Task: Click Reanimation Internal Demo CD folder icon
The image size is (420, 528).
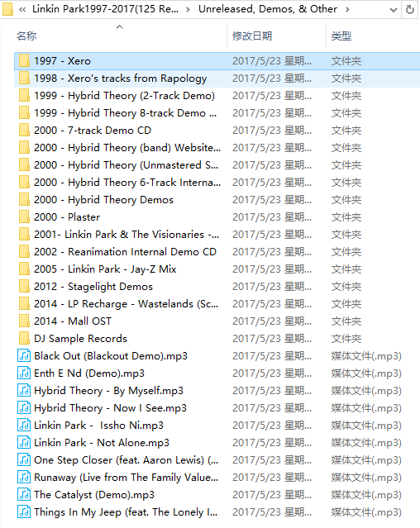Action: (24, 251)
